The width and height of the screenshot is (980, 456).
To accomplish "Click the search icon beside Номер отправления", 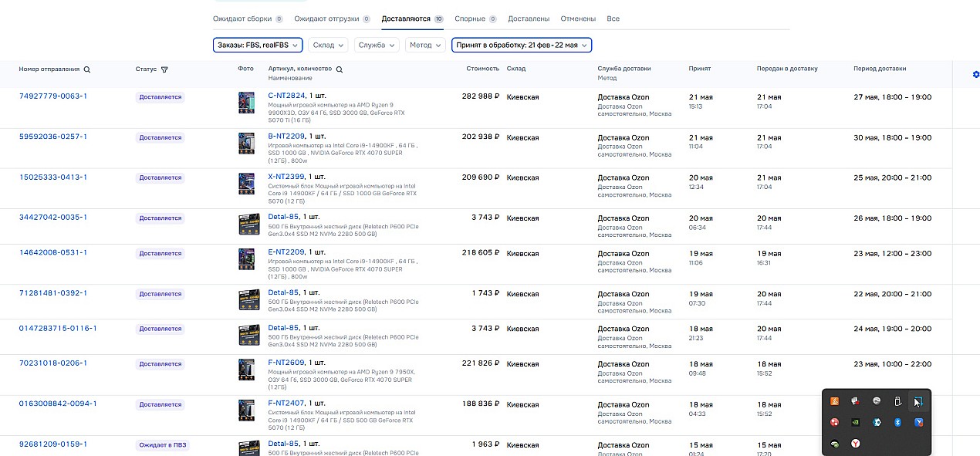I will (x=87, y=69).
